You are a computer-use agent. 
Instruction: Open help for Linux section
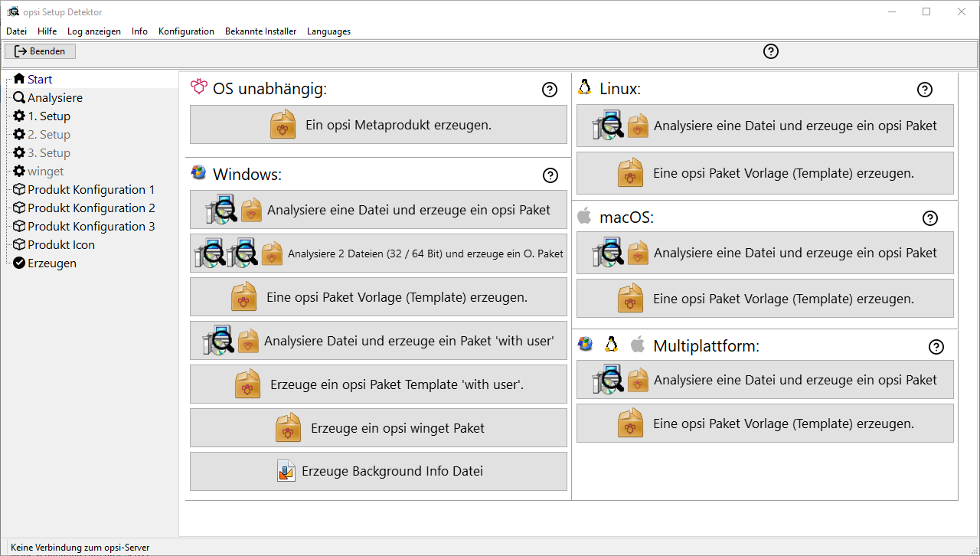click(925, 90)
